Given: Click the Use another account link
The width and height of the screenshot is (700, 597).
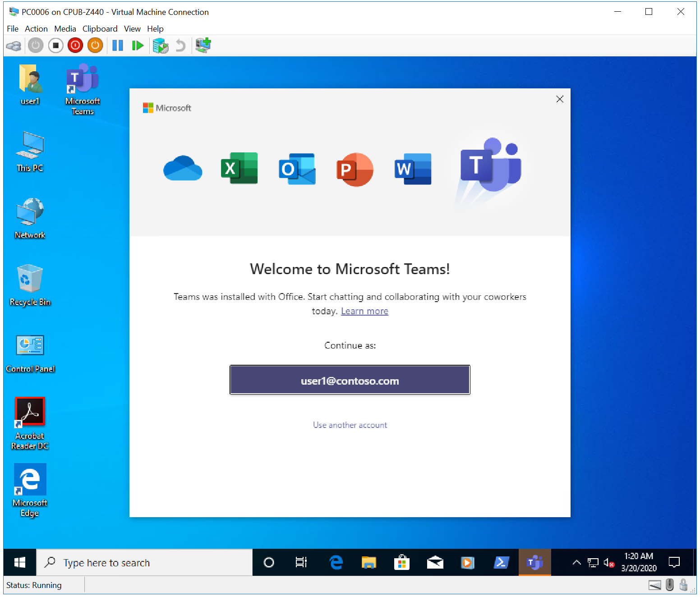Looking at the screenshot, I should coord(350,425).
